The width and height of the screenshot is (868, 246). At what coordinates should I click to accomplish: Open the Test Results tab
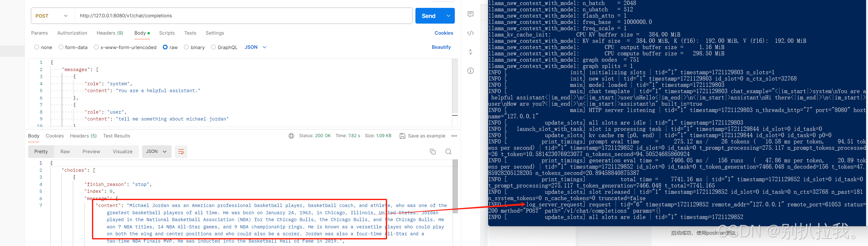(x=117, y=136)
